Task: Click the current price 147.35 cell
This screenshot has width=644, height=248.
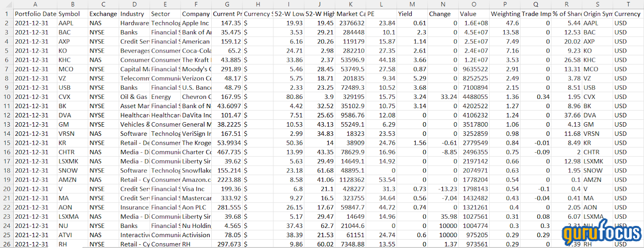Action: [227, 23]
